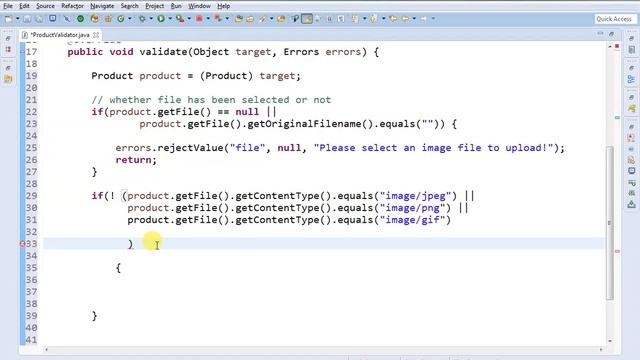Click the vertical scrollbar thumb in editor
The height and width of the screenshot is (360, 640).
pos(610,223)
